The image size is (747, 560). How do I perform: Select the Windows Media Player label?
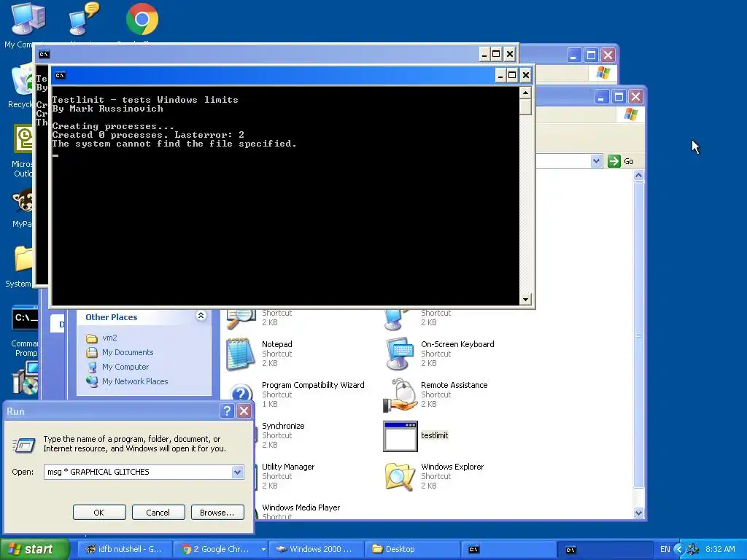(x=301, y=507)
